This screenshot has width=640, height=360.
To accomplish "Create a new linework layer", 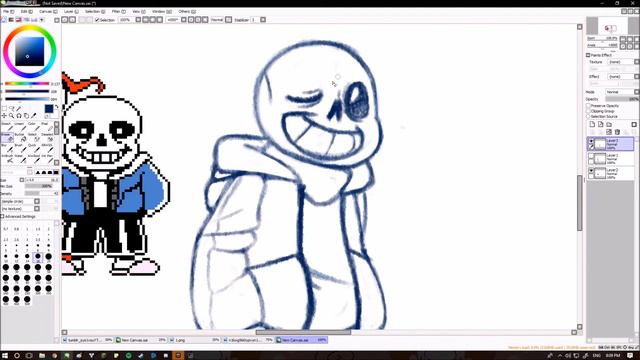I will [x=600, y=124].
